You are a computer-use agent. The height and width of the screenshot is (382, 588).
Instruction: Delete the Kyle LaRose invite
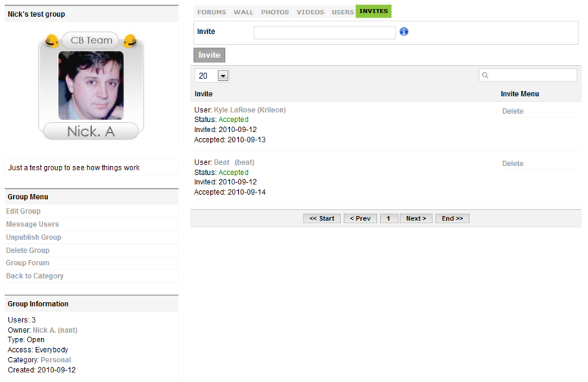[512, 112]
